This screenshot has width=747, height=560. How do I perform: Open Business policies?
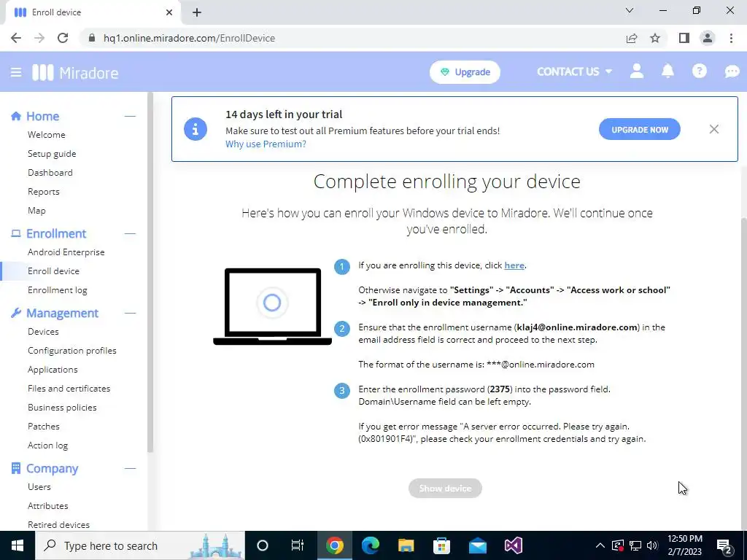pos(62,408)
